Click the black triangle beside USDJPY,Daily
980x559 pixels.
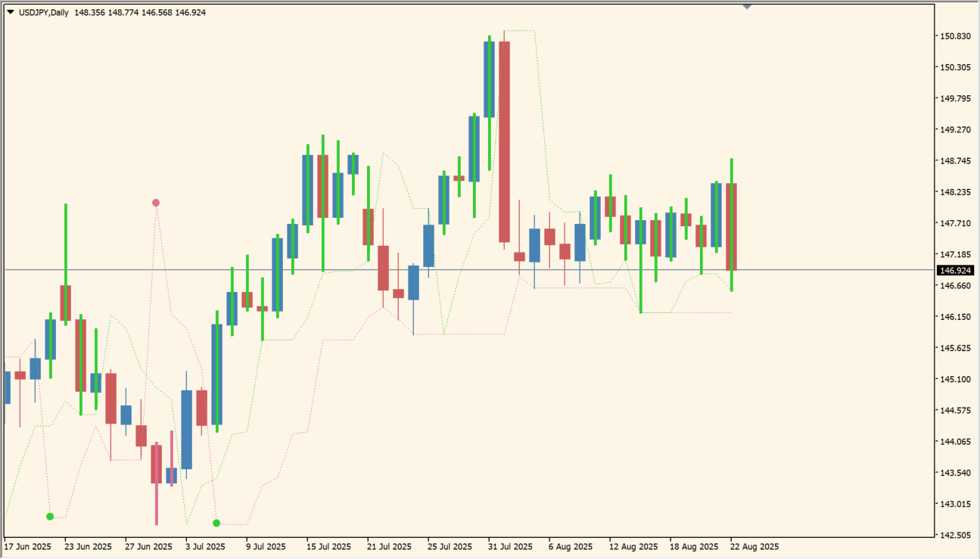10,13
